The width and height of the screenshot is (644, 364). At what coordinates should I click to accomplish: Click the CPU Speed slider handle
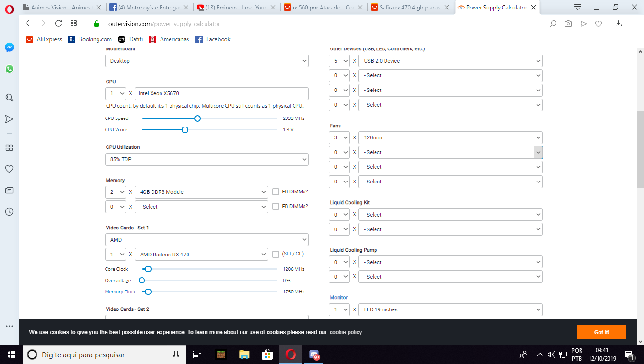197,118
